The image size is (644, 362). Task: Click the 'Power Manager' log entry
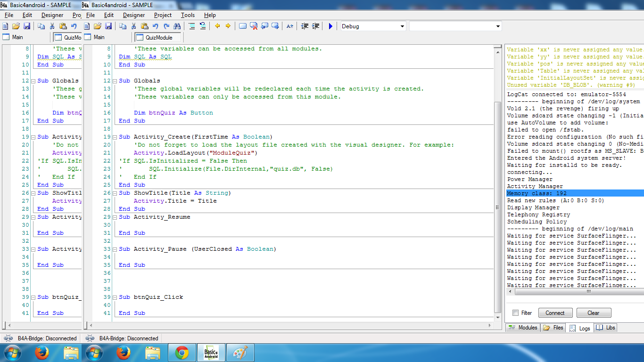point(530,179)
